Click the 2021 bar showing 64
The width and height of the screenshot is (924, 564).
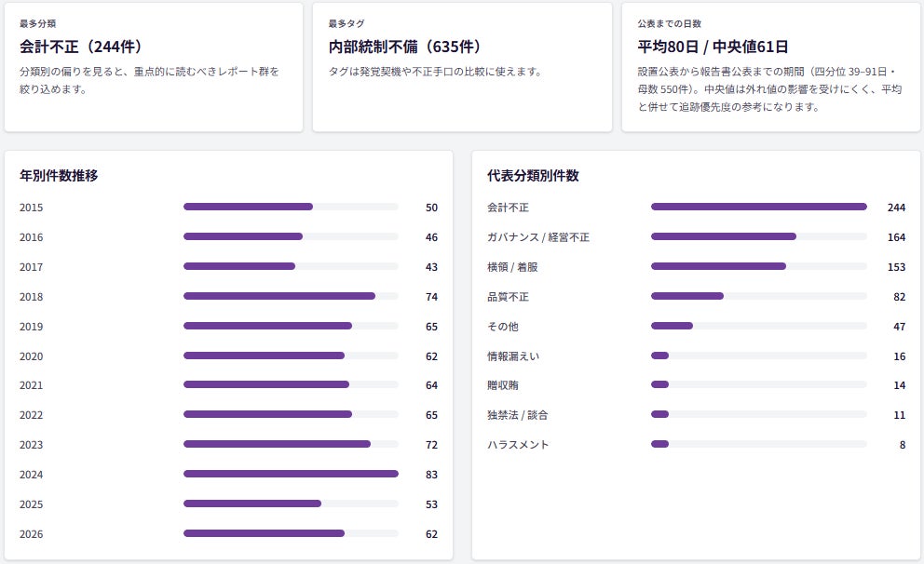tap(291, 384)
